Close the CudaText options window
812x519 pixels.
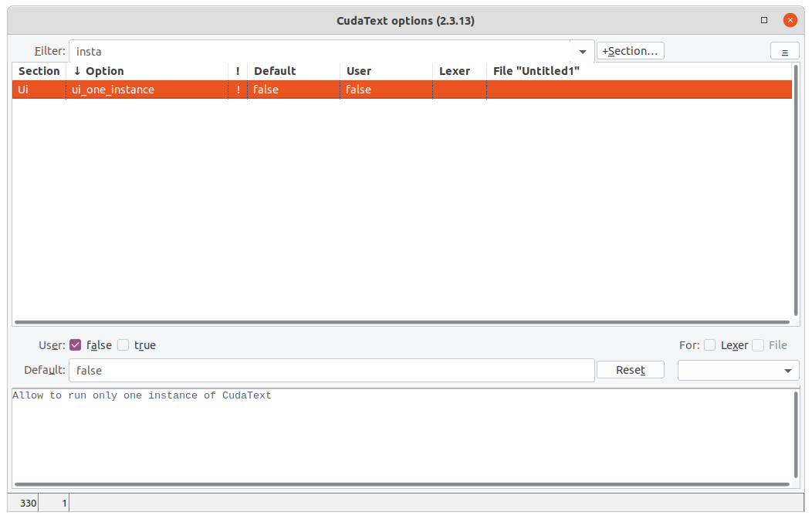790,20
